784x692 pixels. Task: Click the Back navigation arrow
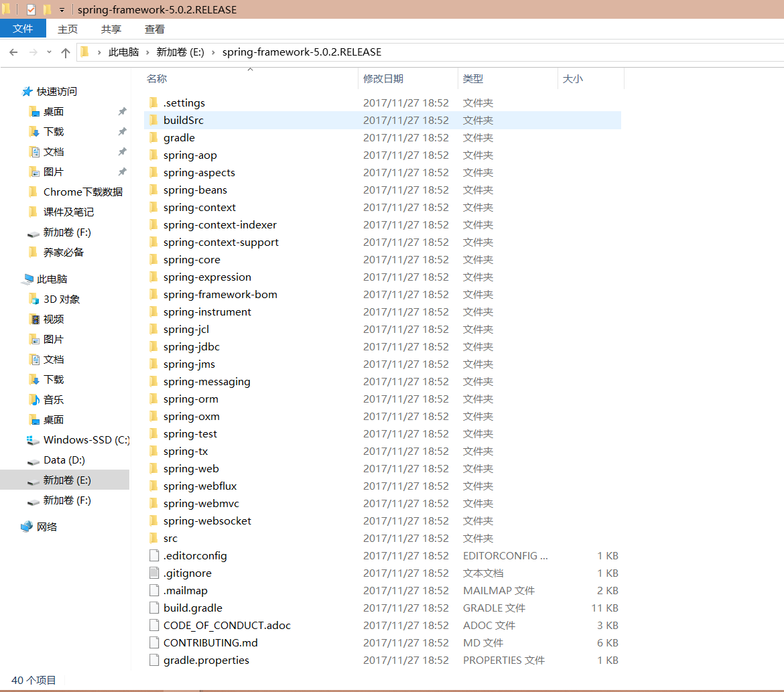pyautogui.click(x=13, y=52)
